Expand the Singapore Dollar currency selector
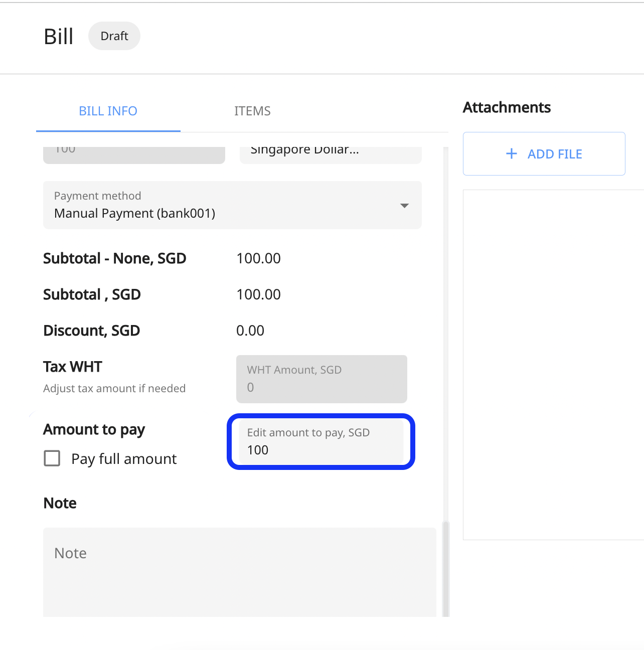The image size is (644, 650). point(331,150)
